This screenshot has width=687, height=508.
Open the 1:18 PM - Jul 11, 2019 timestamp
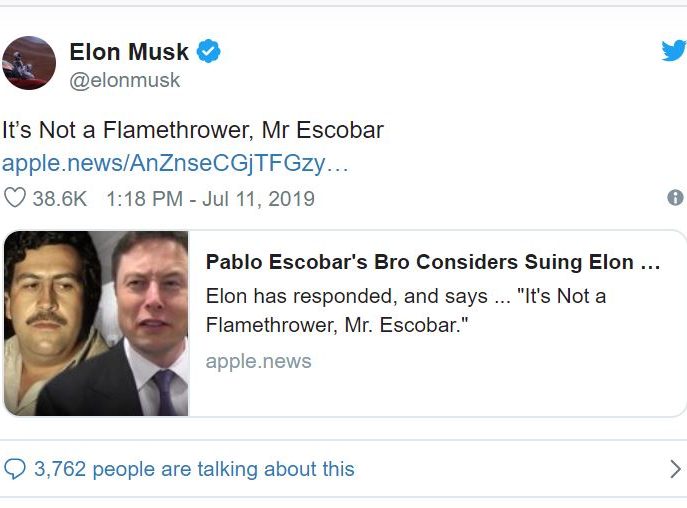210,199
